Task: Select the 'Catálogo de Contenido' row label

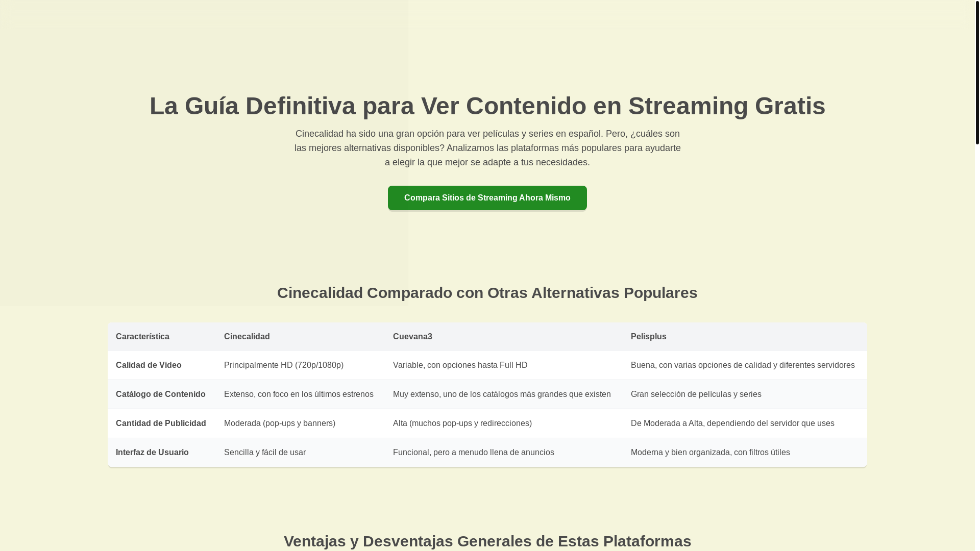Action: [x=160, y=394]
